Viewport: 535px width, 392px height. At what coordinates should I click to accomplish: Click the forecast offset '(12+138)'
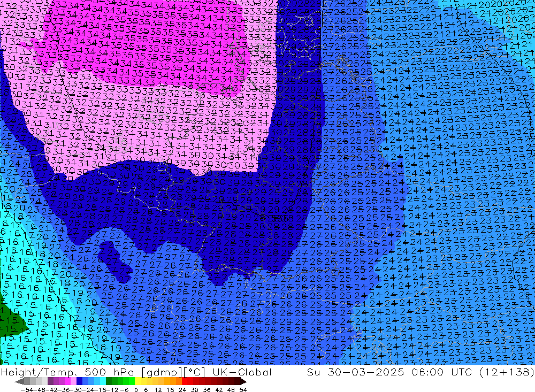tap(507, 372)
